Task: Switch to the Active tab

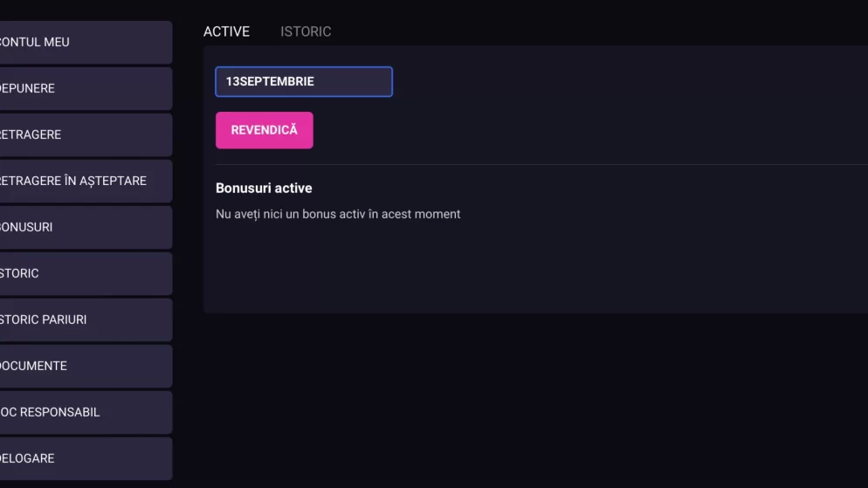Action: [x=226, y=31]
